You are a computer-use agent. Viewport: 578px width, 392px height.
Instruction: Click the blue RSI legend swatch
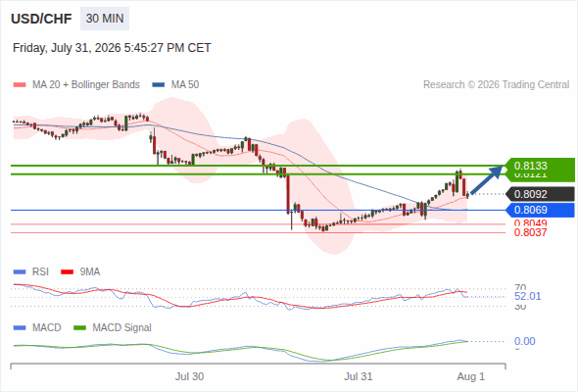point(20,272)
